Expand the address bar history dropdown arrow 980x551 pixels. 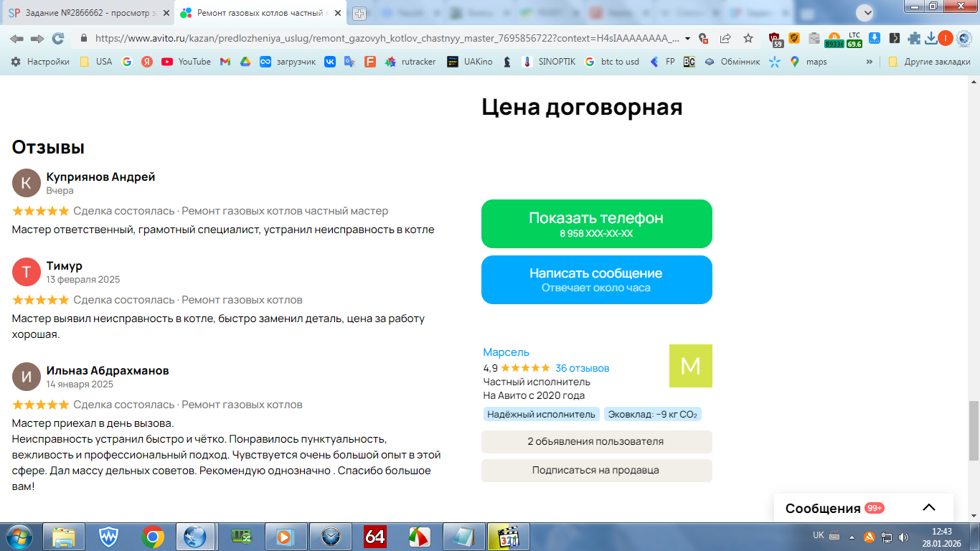pos(688,39)
